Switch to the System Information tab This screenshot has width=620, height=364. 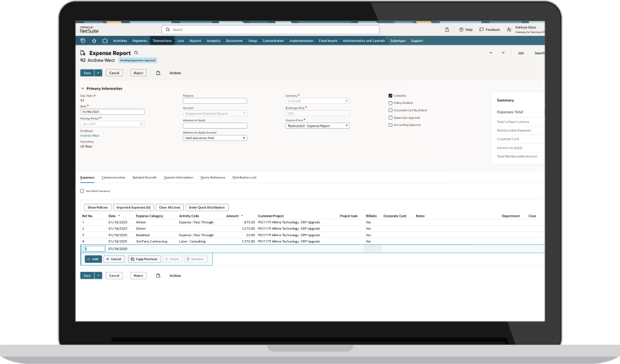pyautogui.click(x=178, y=178)
